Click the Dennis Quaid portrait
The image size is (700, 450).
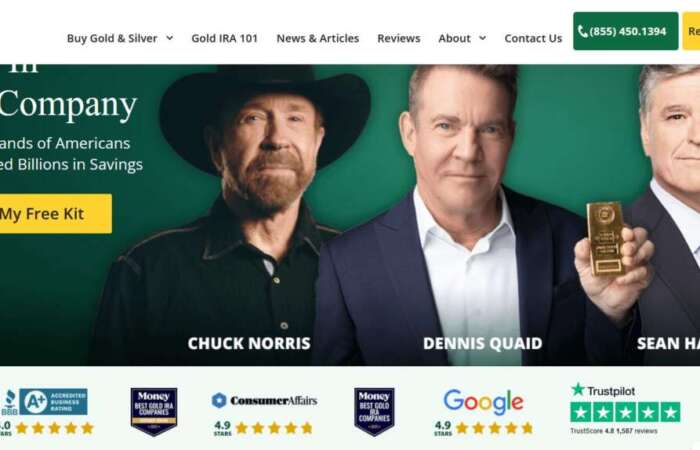pyautogui.click(x=469, y=214)
